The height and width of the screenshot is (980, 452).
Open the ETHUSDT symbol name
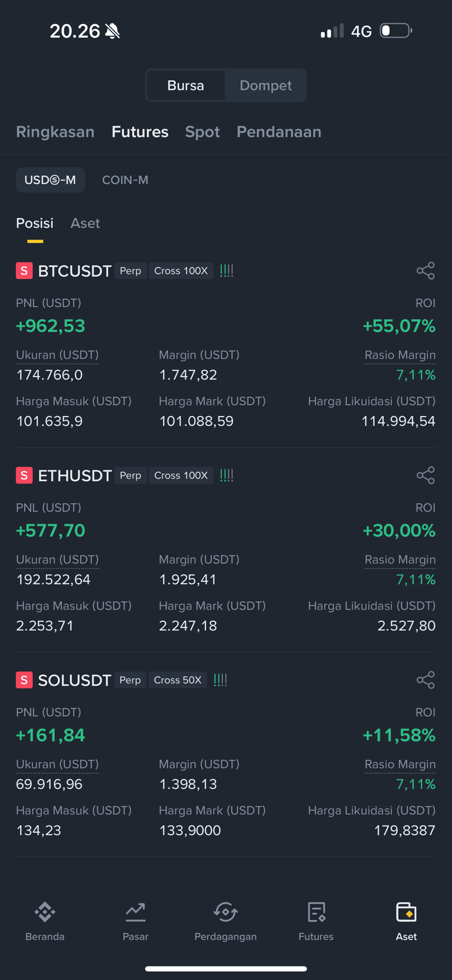click(x=75, y=476)
